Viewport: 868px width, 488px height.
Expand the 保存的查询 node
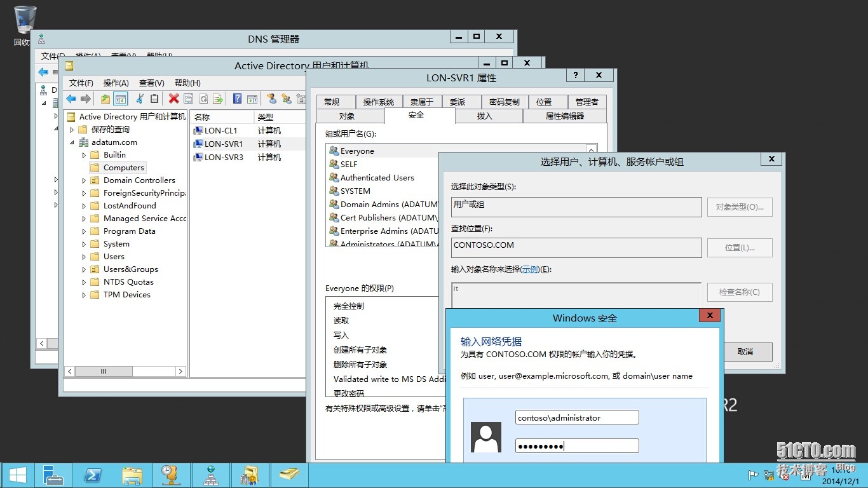(72, 130)
